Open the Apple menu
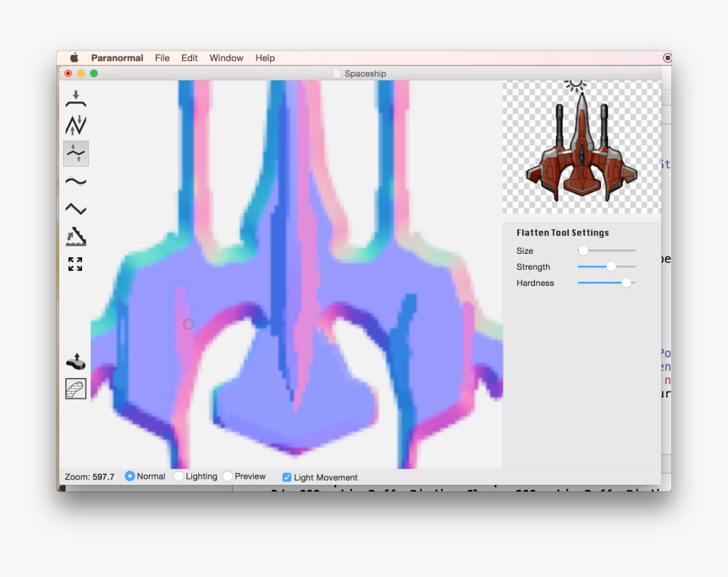Screen dimensions: 728x577 (74, 58)
